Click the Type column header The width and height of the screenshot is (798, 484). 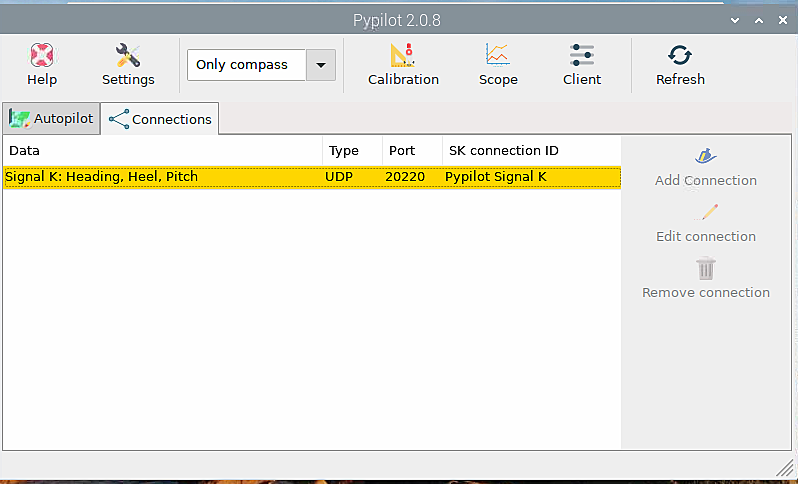pos(351,151)
